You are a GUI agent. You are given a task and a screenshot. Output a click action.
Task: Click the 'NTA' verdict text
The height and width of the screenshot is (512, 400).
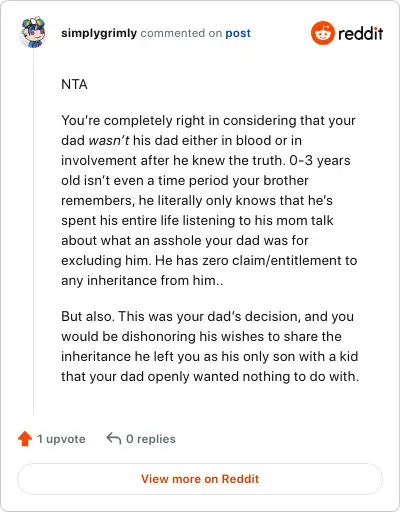(74, 84)
